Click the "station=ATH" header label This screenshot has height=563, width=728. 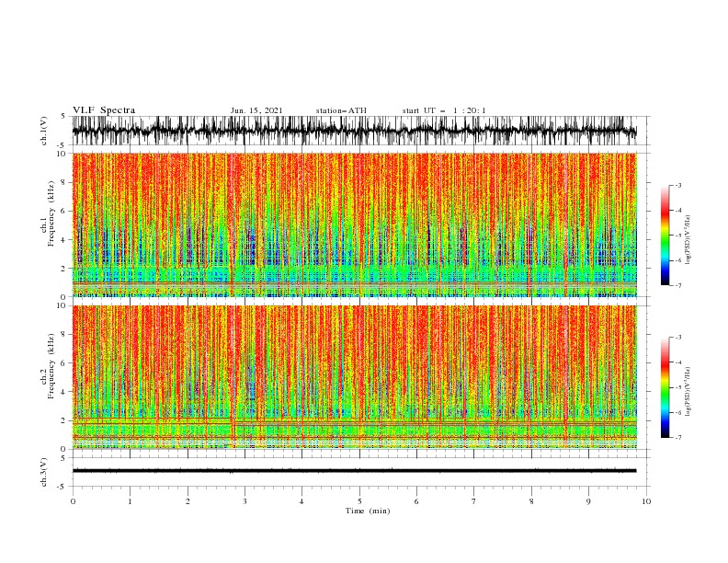[x=341, y=110]
